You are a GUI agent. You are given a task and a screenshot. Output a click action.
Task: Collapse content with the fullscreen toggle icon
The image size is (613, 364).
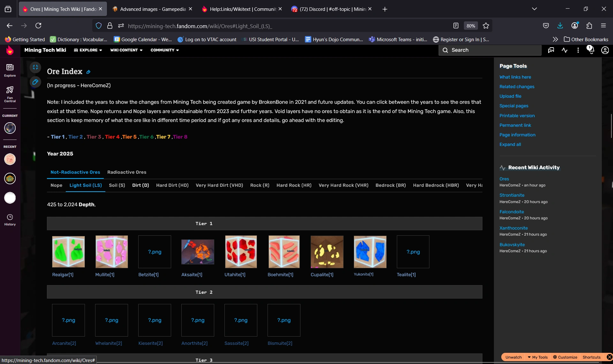35,67
